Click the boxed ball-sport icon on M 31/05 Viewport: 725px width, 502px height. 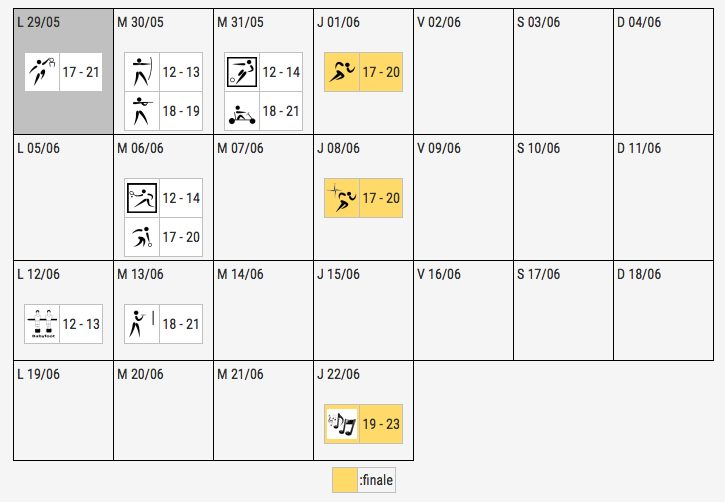(241, 73)
